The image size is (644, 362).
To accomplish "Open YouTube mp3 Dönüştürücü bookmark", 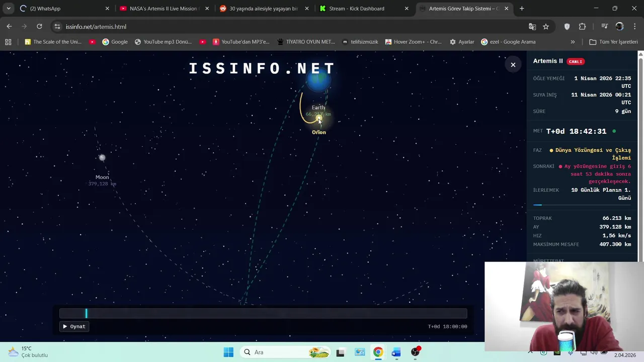I will (163, 42).
